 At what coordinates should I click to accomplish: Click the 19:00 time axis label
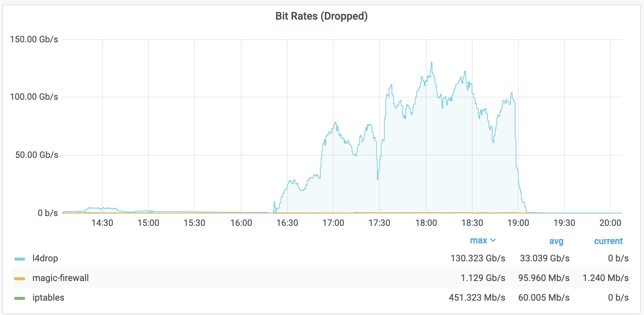tap(518, 223)
